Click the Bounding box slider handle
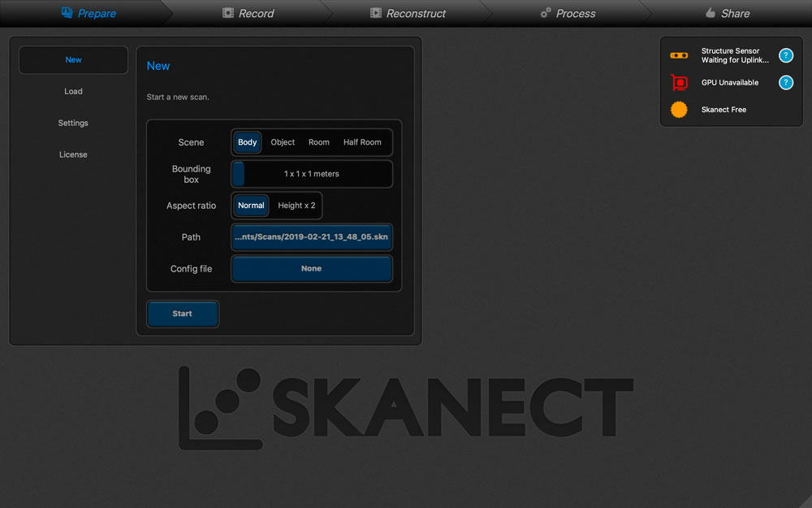Viewport: 812px width, 508px height. 238,174
